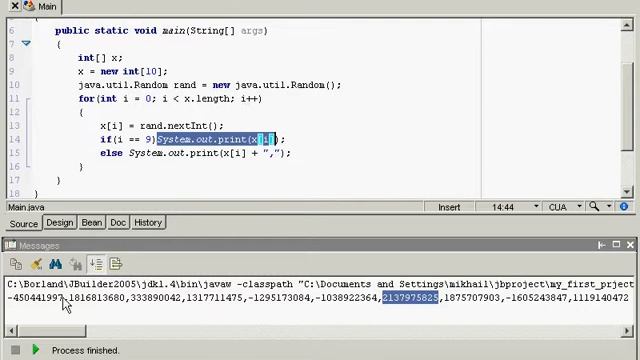
Task: Toggle the expand/indent lines icon in Messages
Action: point(96,264)
